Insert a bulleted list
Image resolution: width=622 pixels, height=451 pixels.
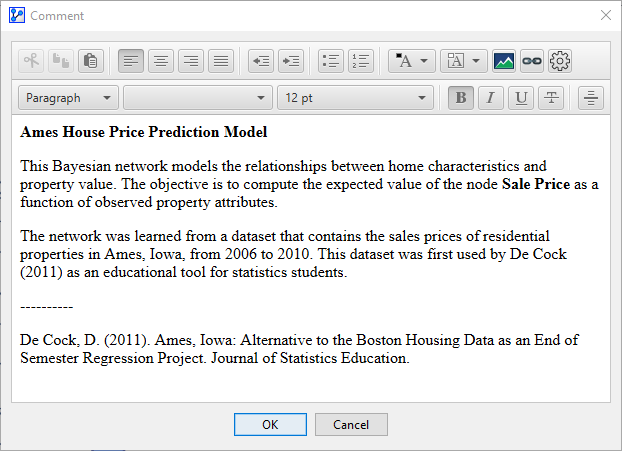coord(330,61)
